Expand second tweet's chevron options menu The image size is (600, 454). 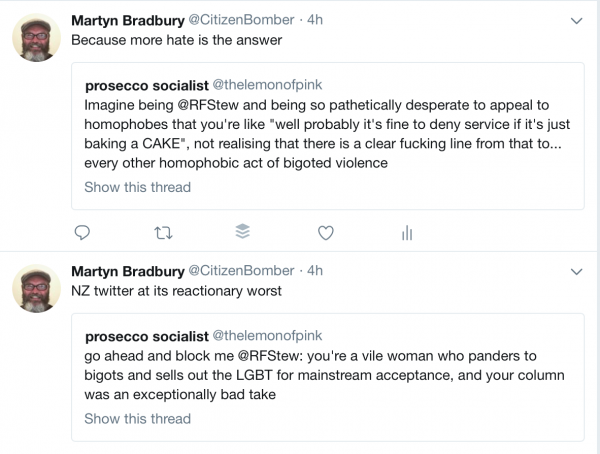tap(576, 271)
